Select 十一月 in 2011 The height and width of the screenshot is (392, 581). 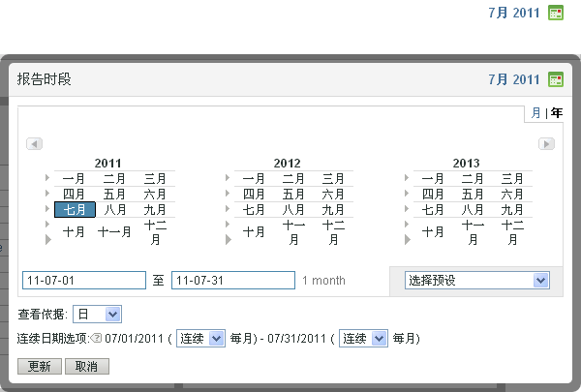(x=114, y=232)
